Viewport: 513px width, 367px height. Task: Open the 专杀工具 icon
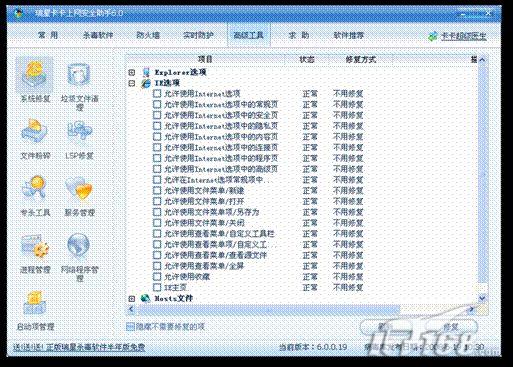click(x=35, y=188)
